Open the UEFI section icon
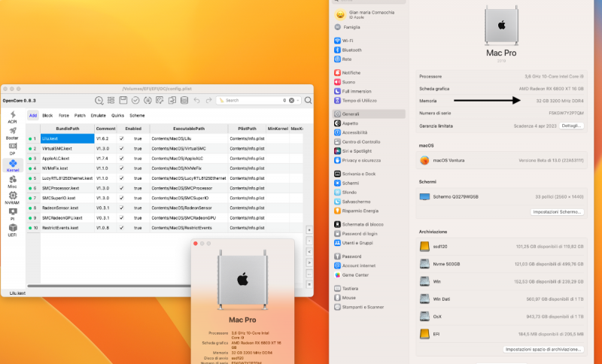The width and height of the screenshot is (602, 364). point(12,230)
